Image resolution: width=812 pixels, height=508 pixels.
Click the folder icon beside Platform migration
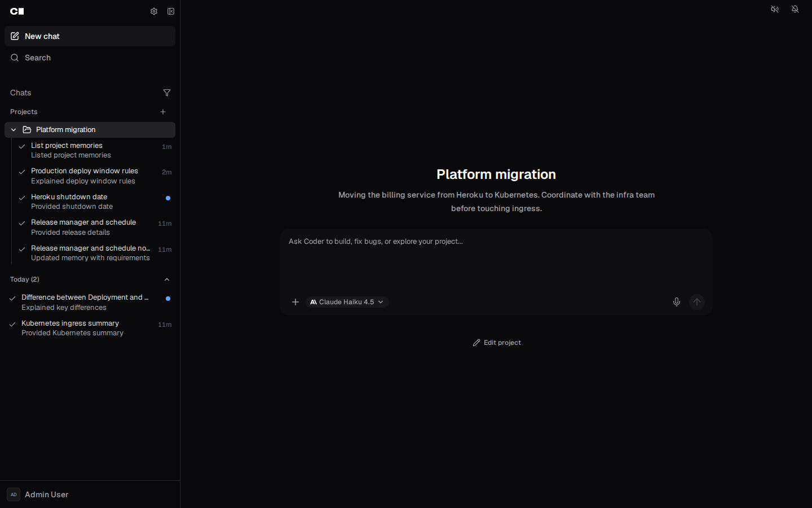click(27, 130)
